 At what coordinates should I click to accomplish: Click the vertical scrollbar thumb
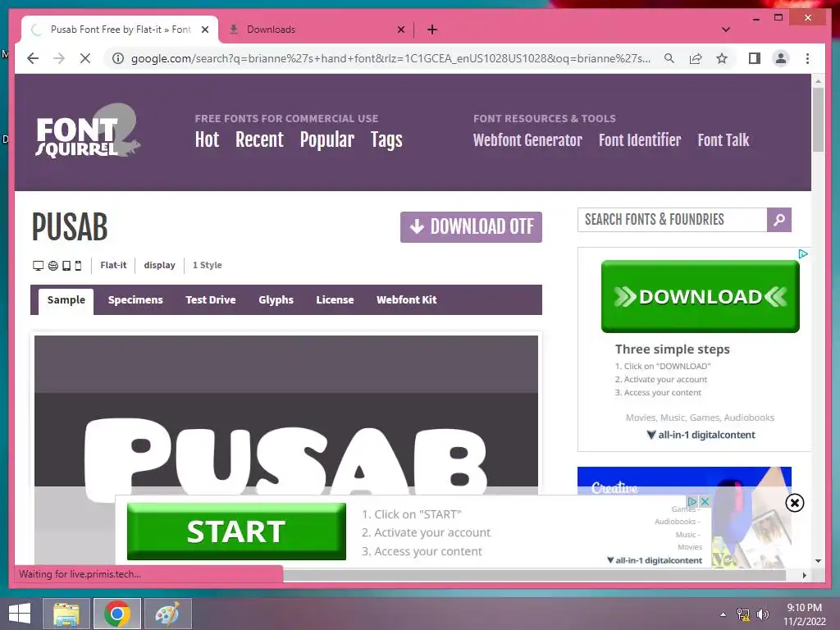coord(818,120)
